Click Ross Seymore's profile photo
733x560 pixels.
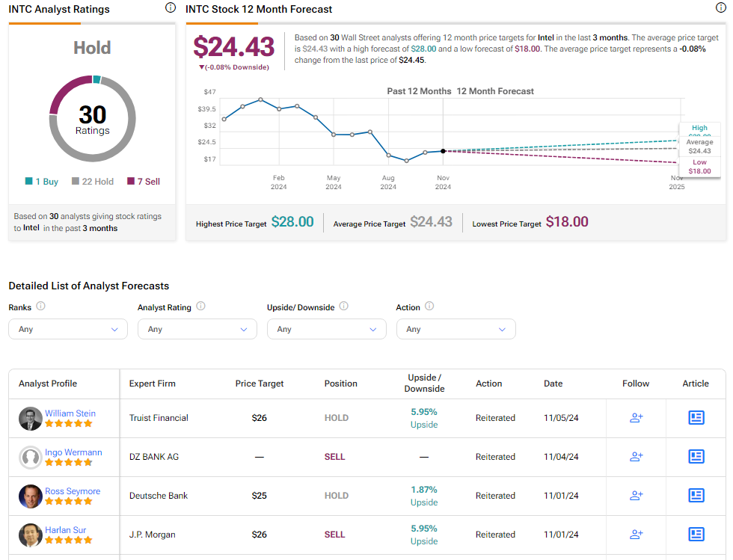pyautogui.click(x=31, y=496)
